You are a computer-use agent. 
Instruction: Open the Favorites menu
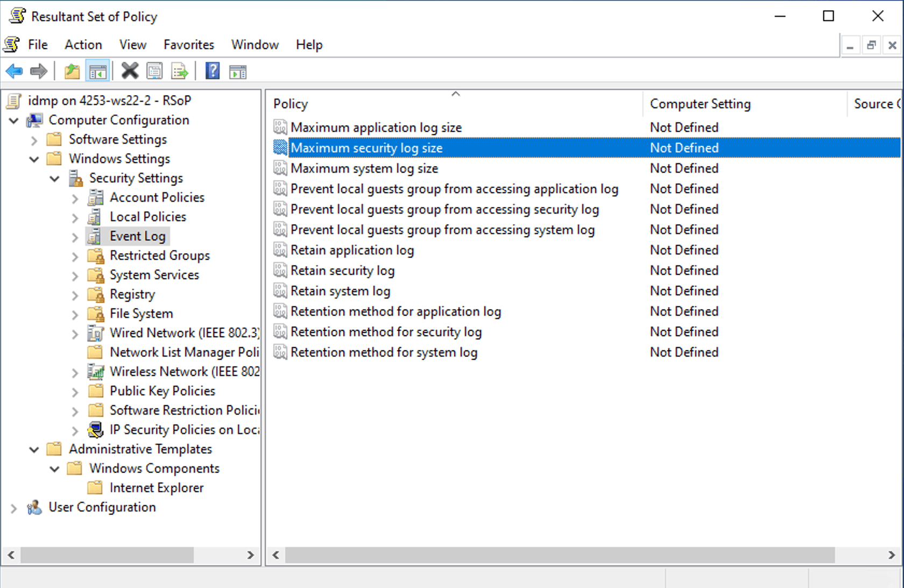(x=188, y=45)
